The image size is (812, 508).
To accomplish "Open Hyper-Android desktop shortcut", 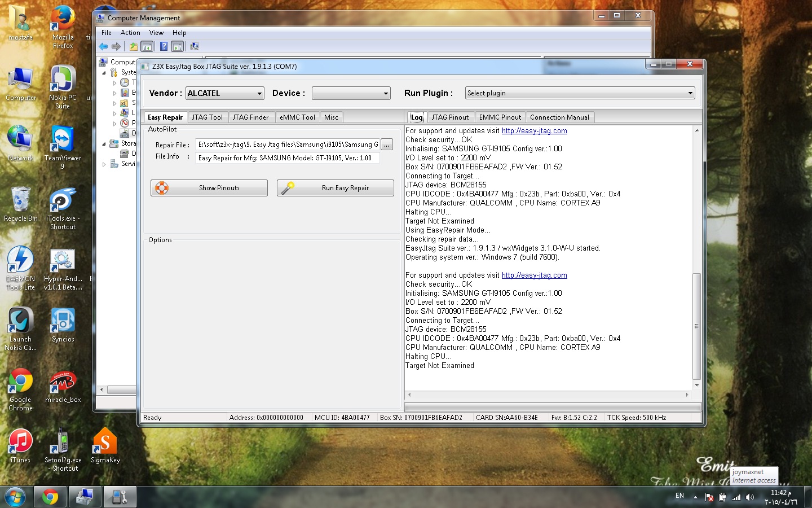I will coord(63,269).
